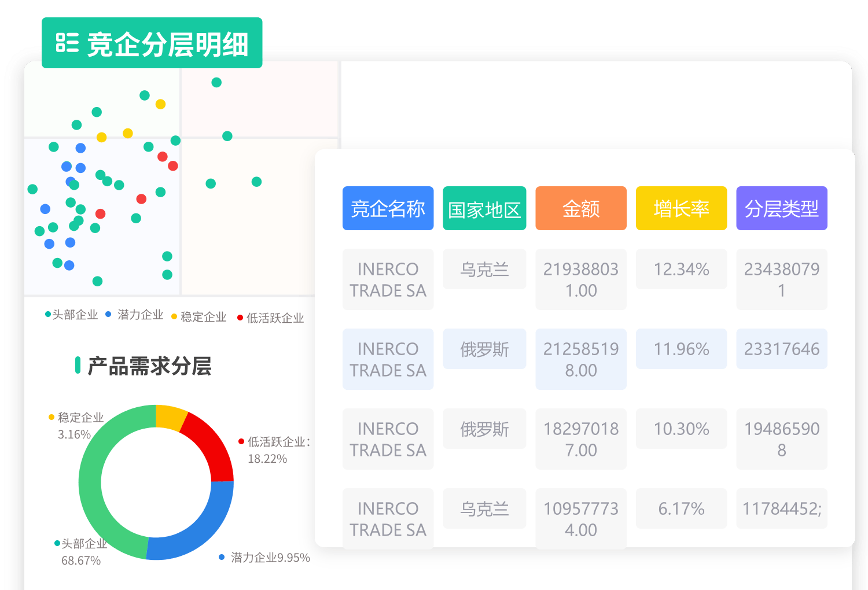Select the 国家地区 column header
The image size is (868, 590).
pos(484,208)
